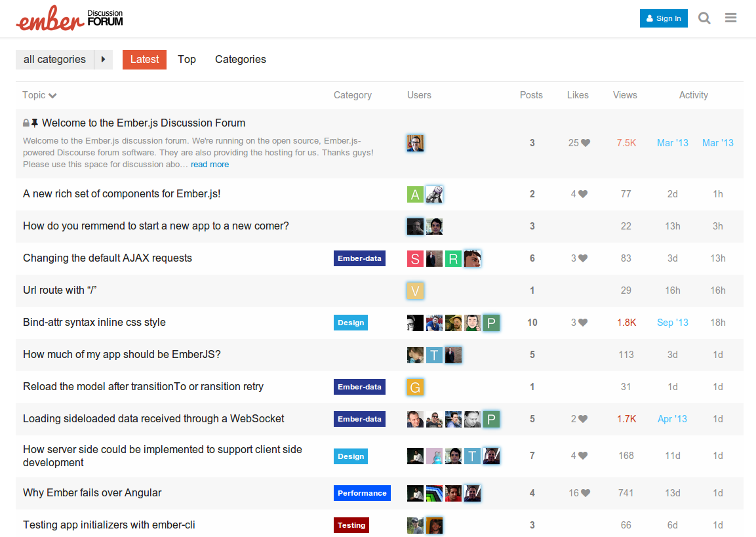The width and height of the screenshot is (756, 537).
Task: Click 'Sep '13' date in Bind-attr row
Action: pos(673,323)
